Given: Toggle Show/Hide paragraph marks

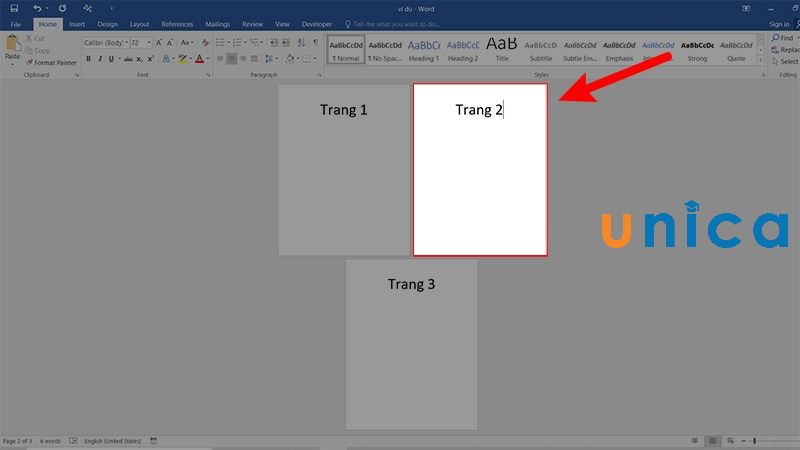Looking at the screenshot, I should pyautogui.click(x=316, y=42).
